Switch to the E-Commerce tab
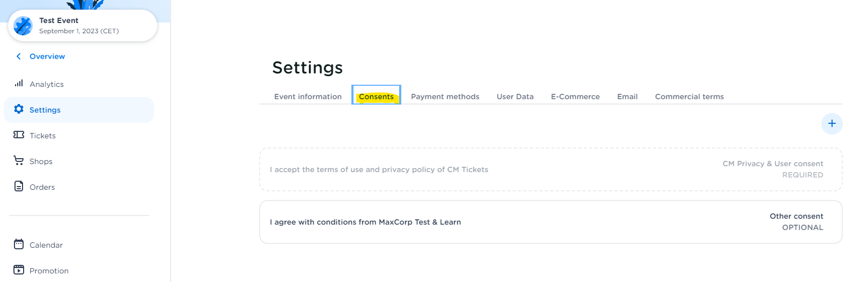Image resolution: width=868 pixels, height=282 pixels. pyautogui.click(x=575, y=97)
